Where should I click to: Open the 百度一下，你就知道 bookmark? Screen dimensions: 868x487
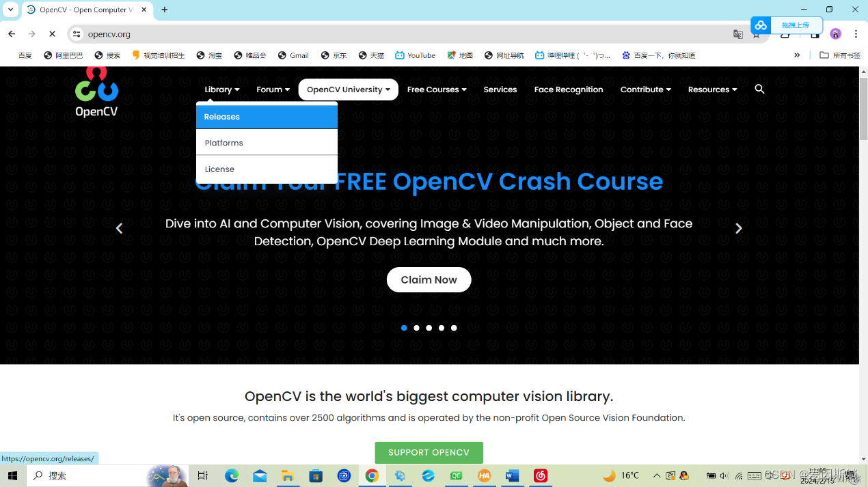[x=658, y=55]
